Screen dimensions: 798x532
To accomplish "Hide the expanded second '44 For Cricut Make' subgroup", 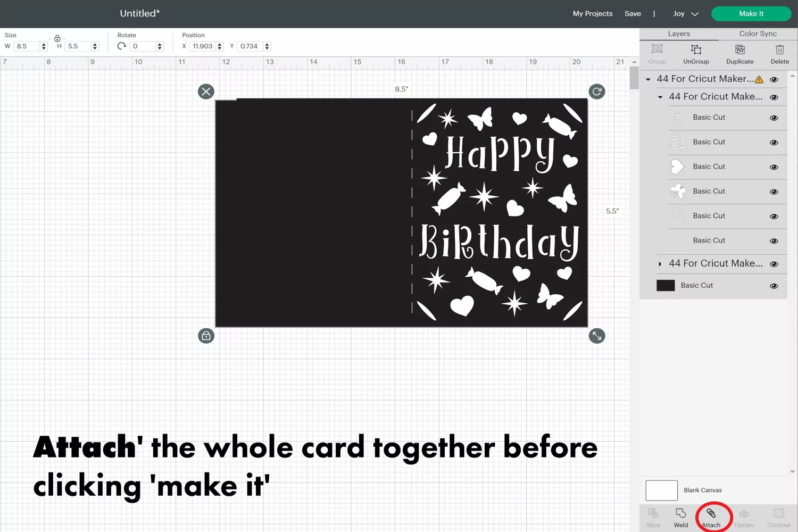I will coord(774,97).
